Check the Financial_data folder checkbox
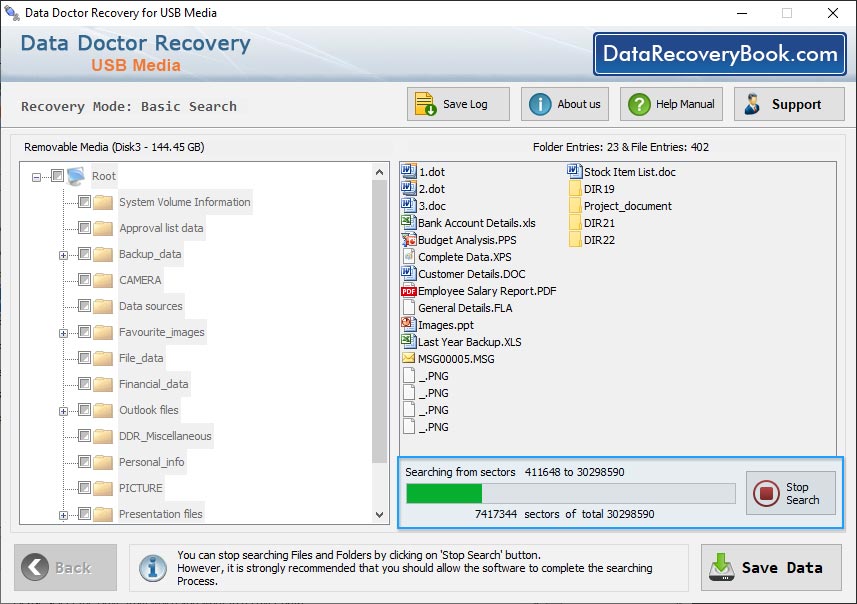 [84, 384]
